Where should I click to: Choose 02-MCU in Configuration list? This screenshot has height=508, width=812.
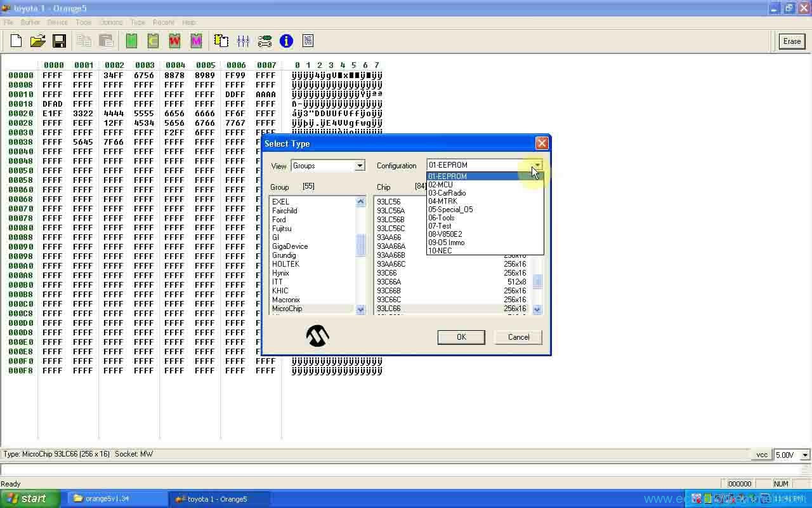tap(485, 185)
